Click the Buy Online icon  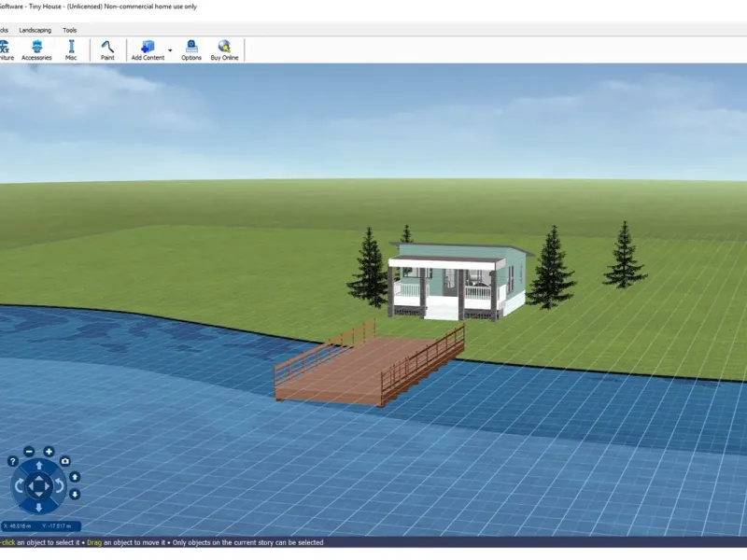pos(224,49)
